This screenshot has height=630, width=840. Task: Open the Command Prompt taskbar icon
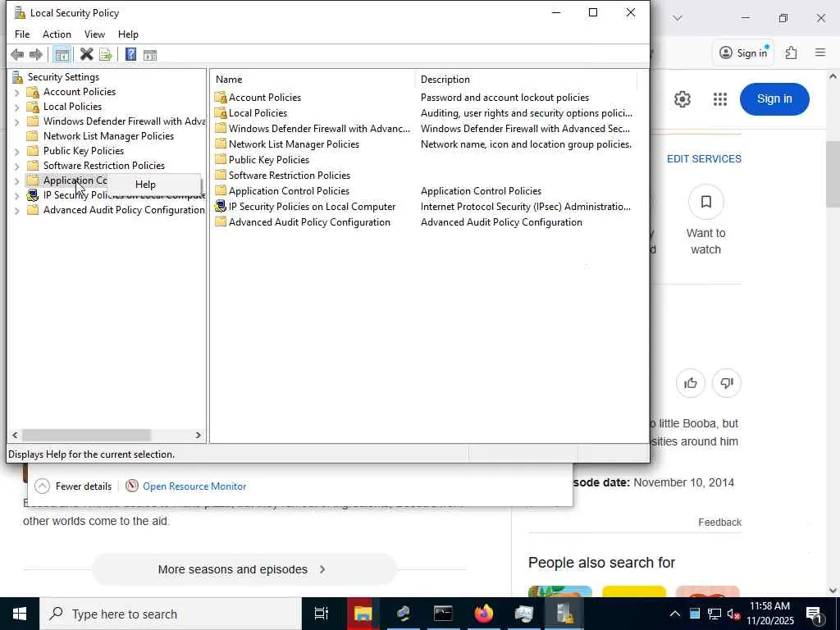pos(443,614)
